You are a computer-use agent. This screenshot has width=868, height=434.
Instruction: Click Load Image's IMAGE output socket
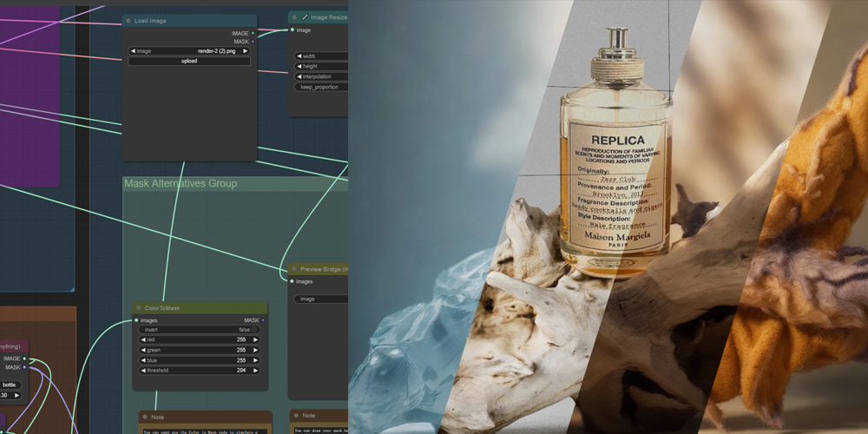pos(253,33)
